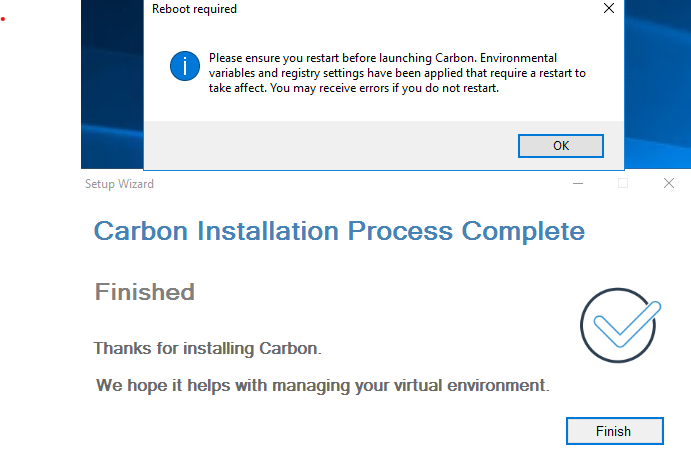Click the Carbon Installation Process Complete heading
691x458 pixels.
(339, 231)
